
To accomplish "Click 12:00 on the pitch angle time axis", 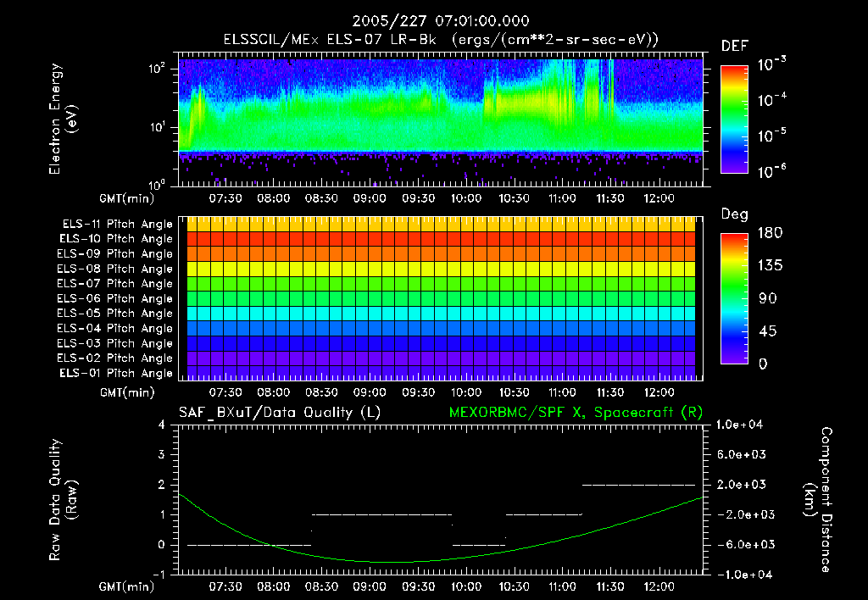I will [x=659, y=392].
